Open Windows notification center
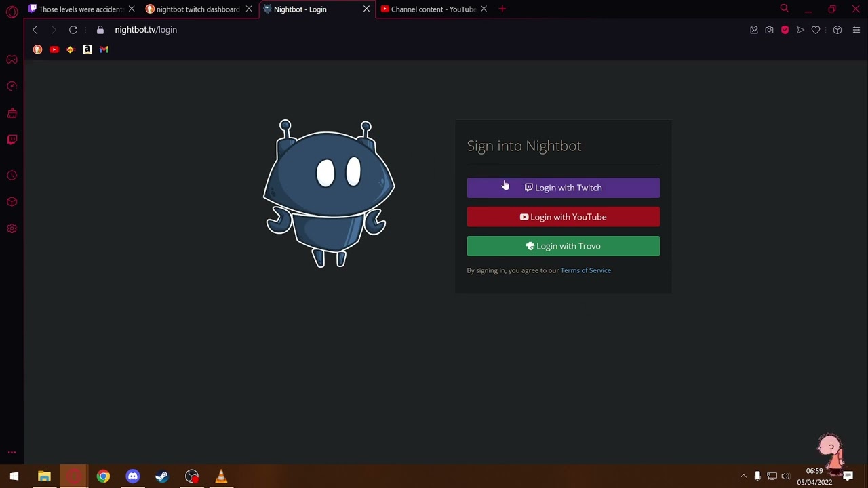The image size is (868, 488). click(848, 476)
